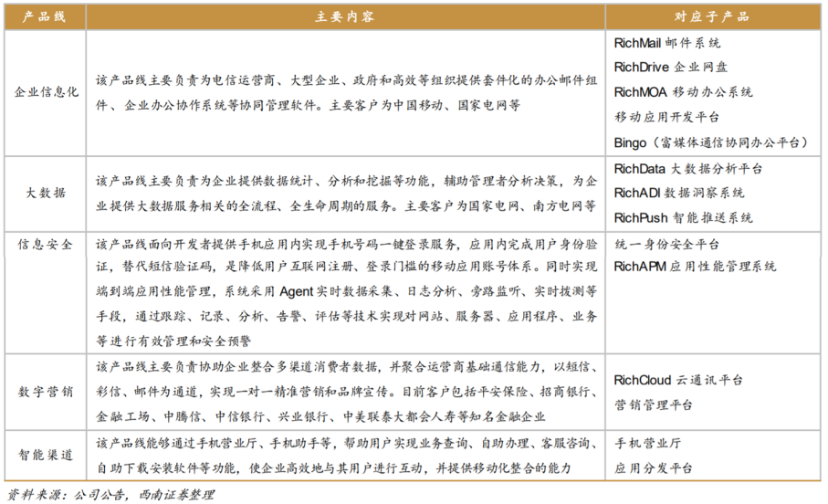Select the 企业信息化 product line cell
Image resolution: width=828 pixels, height=504 pixels.
(46, 92)
